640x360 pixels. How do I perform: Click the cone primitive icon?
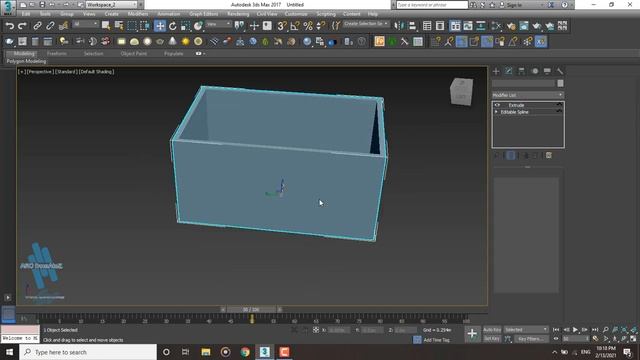[x=173, y=41]
